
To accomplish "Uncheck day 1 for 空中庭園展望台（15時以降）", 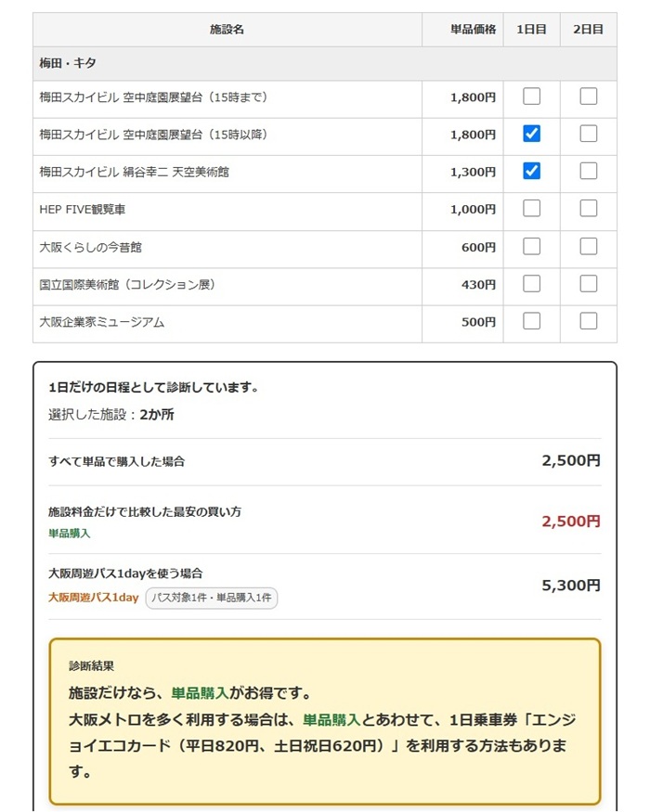I will [531, 134].
